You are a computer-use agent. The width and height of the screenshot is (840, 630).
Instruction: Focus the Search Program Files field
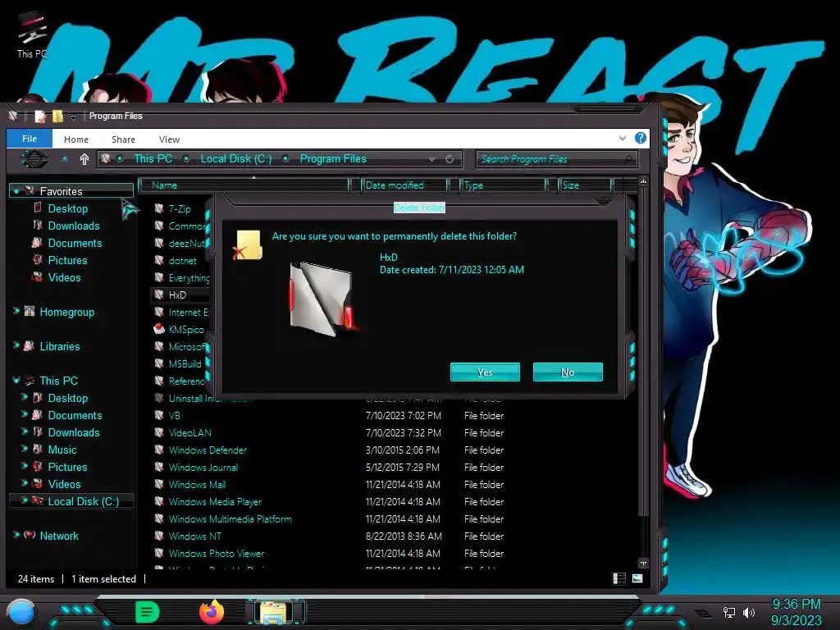(556, 159)
